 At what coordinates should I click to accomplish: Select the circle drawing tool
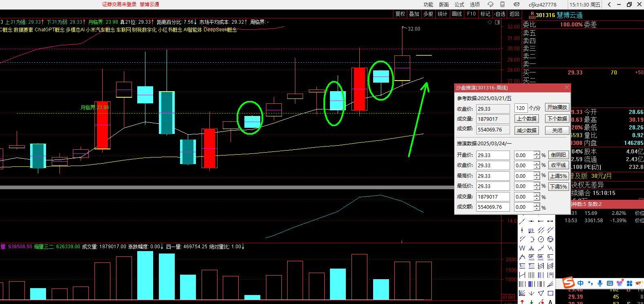click(541, 239)
